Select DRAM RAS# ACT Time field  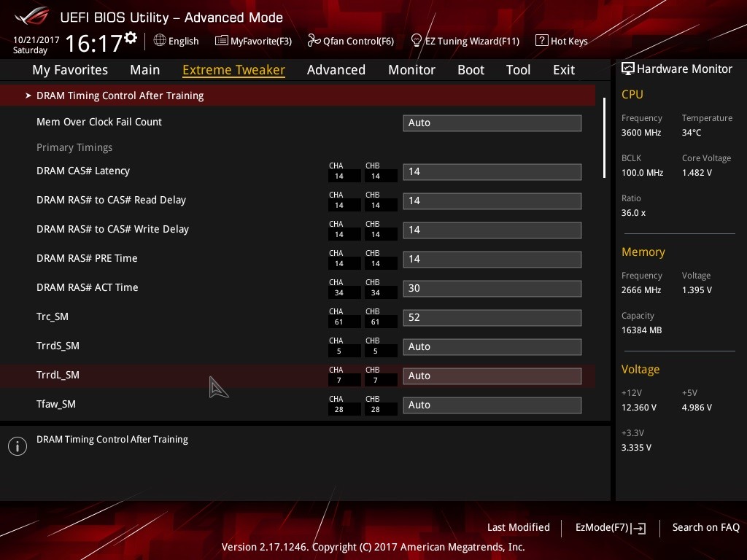(x=492, y=288)
